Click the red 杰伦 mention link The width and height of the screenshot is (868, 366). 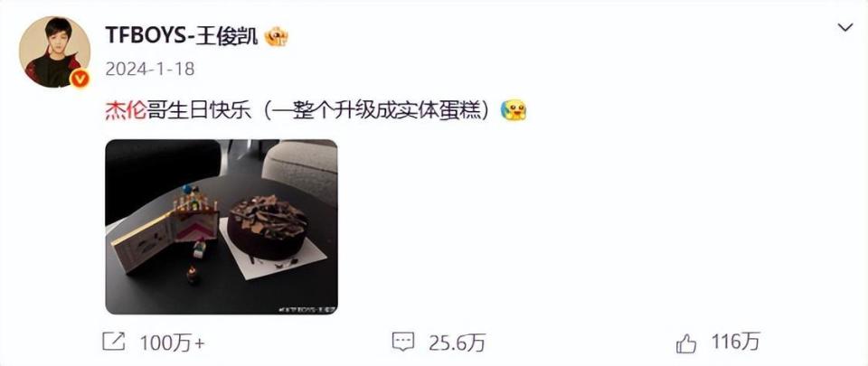(126, 110)
